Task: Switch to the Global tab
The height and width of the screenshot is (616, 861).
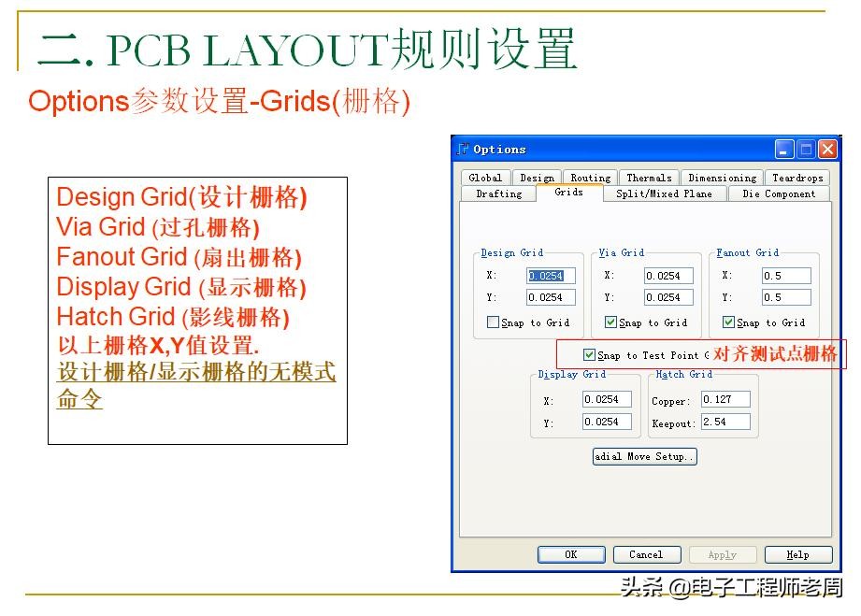Action: pyautogui.click(x=485, y=178)
